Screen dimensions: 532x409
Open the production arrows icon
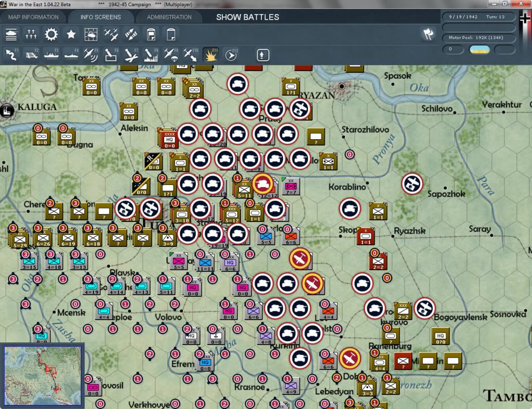[131, 34]
